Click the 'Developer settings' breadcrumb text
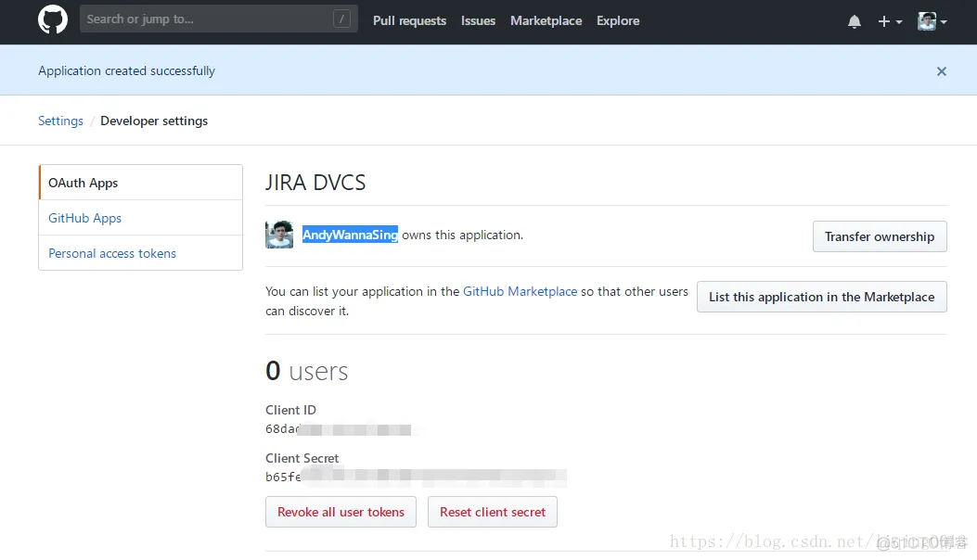Viewport: 977px width, 560px height. (154, 121)
